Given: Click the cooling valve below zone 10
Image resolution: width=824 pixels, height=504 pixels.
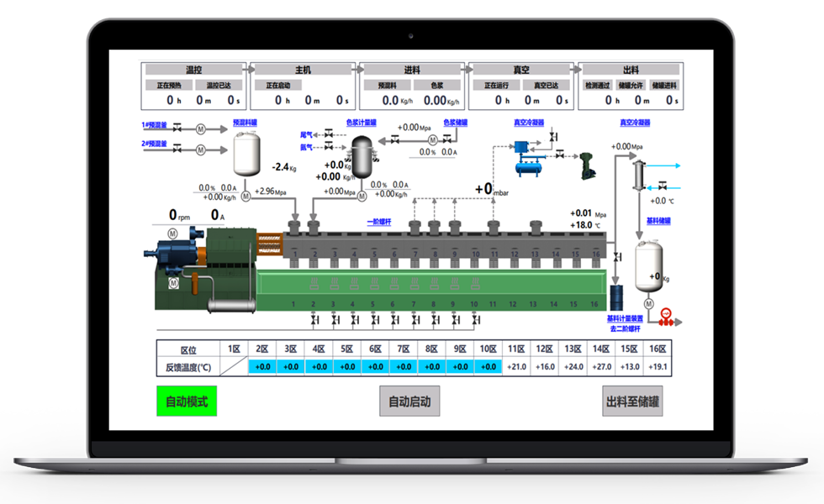Looking at the screenshot, I should (x=476, y=319).
